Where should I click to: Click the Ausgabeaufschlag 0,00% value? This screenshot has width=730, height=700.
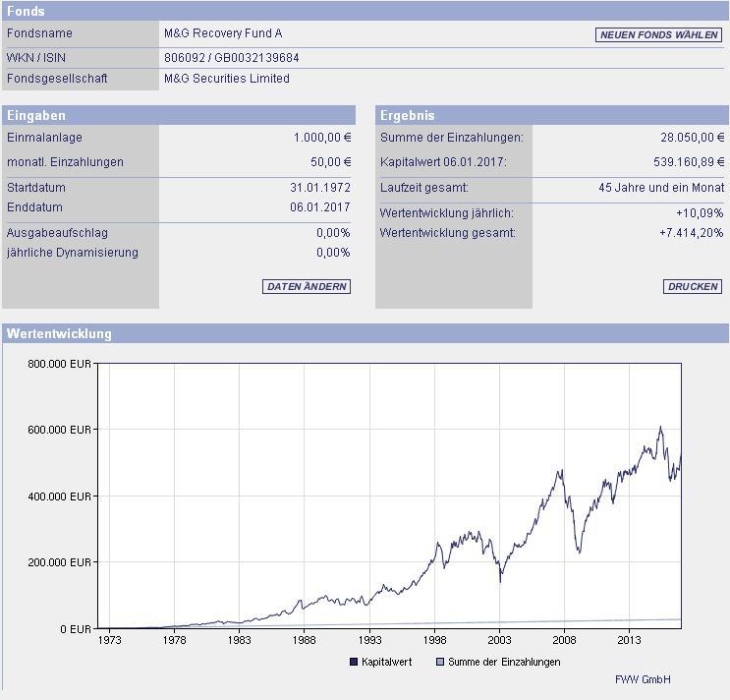(333, 232)
